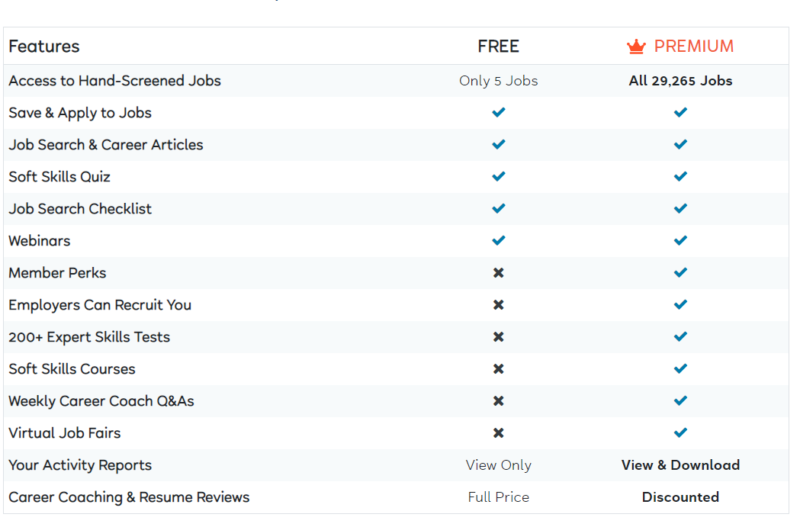Click the 'Career Coaching & Resume Reviews' row label

(129, 497)
